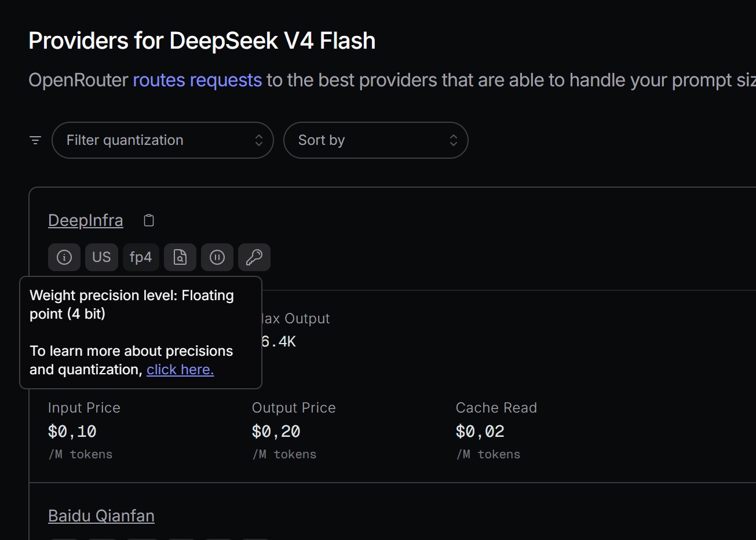Select the US region badge
Image resolution: width=756 pixels, height=540 pixels.
(101, 257)
